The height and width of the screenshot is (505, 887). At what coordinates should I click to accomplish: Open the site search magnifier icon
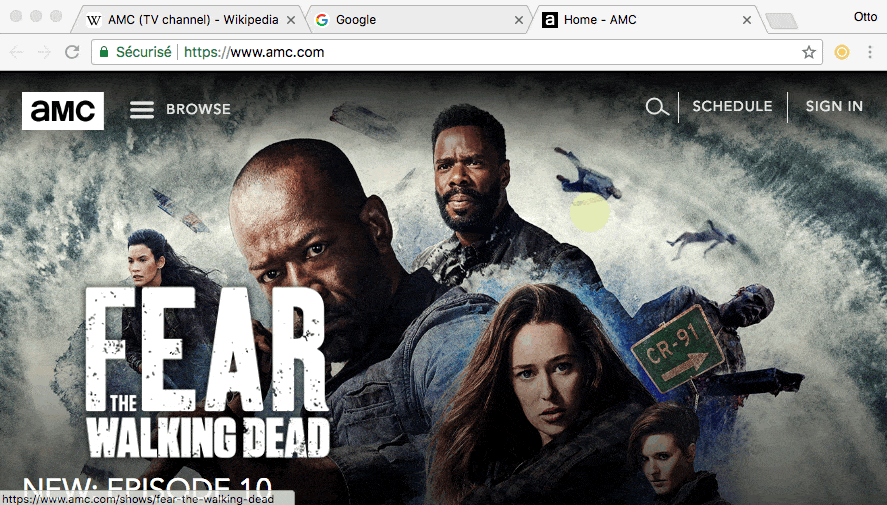tap(657, 106)
